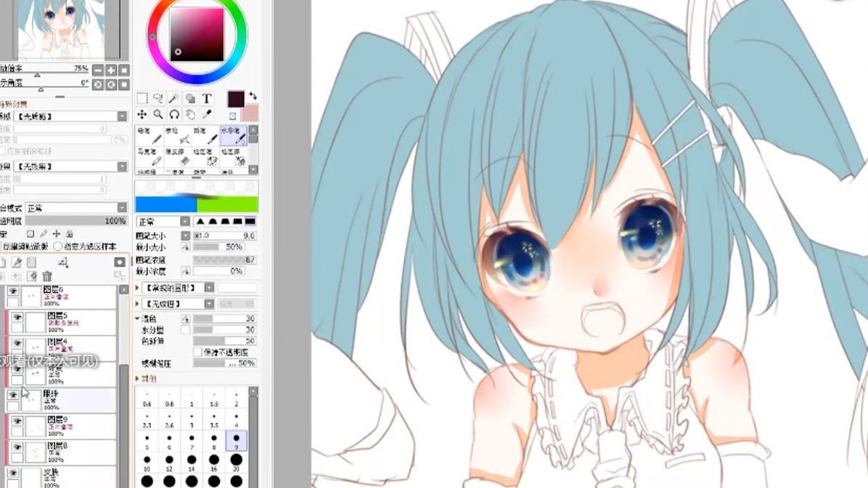Hide layer 图层5
Image resolution: width=868 pixels, height=488 pixels.
[x=17, y=317]
